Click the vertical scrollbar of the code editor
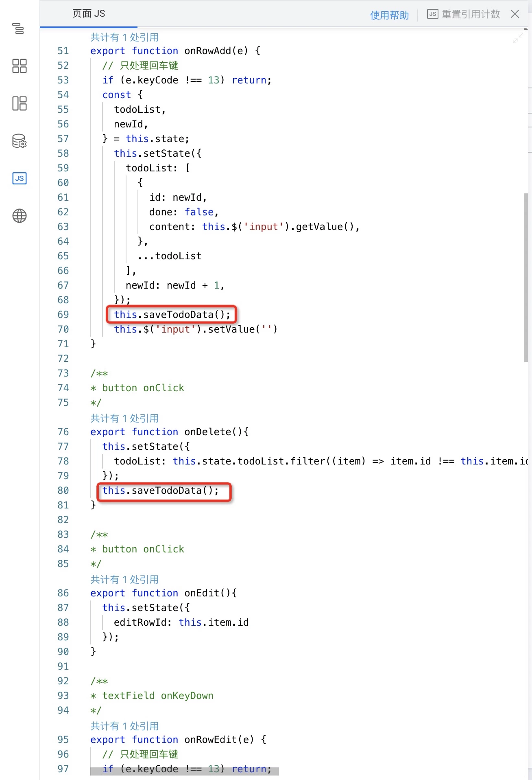This screenshot has height=780, width=532. coord(526,277)
